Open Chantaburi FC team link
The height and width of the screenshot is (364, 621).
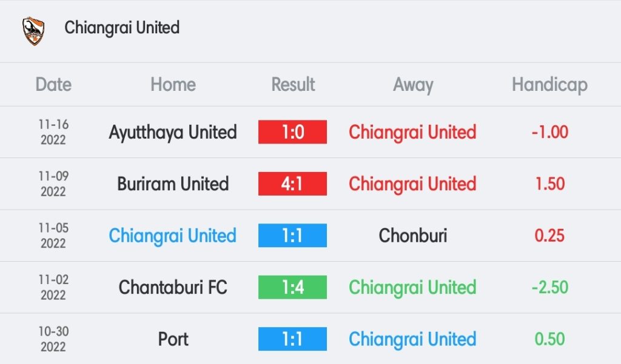[x=173, y=287]
